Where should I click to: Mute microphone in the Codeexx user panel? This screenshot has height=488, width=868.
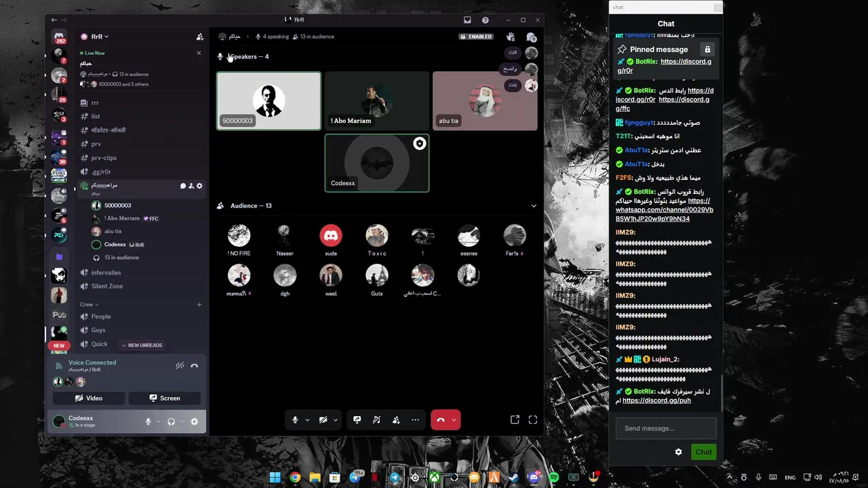(148, 422)
